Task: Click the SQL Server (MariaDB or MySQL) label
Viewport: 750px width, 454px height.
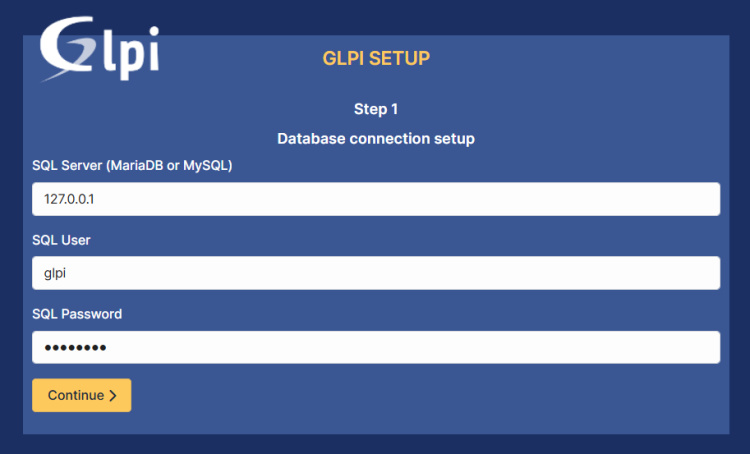Action: coord(132,165)
